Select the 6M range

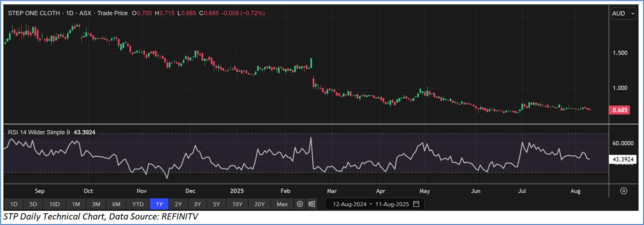(116, 204)
